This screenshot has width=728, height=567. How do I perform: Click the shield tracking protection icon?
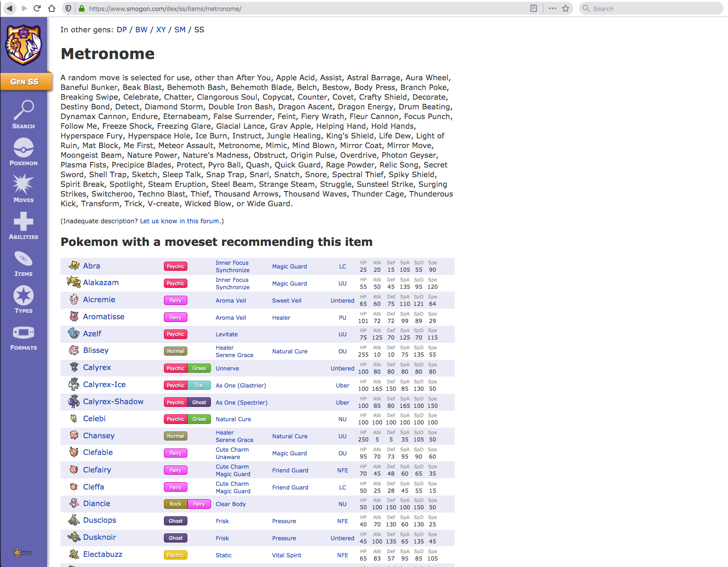pyautogui.click(x=68, y=8)
